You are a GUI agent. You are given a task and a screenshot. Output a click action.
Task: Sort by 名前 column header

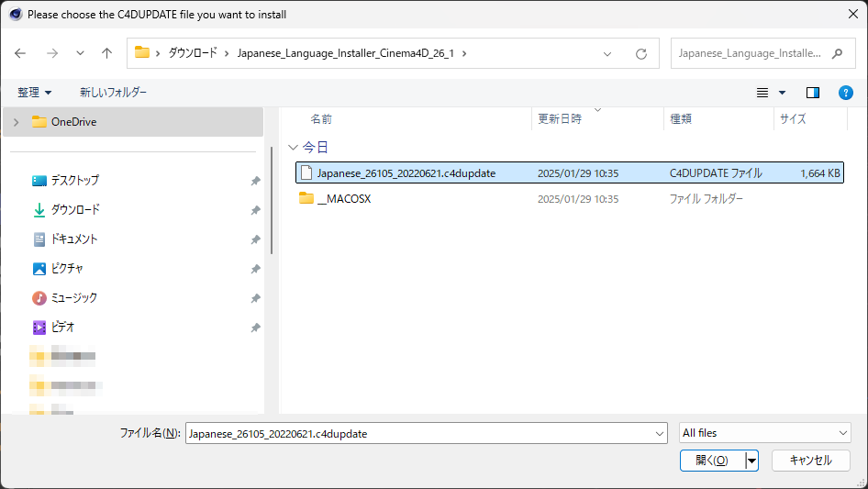click(x=321, y=119)
